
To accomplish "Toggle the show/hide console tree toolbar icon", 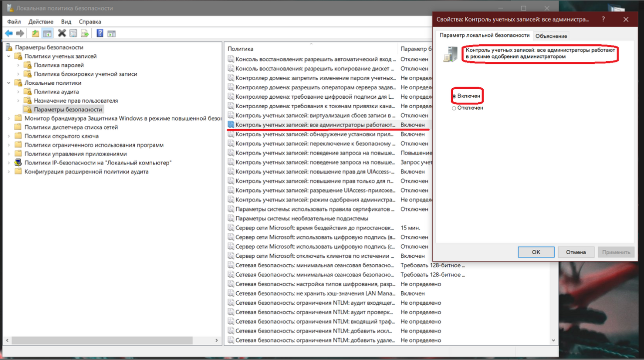I will 47,33.
